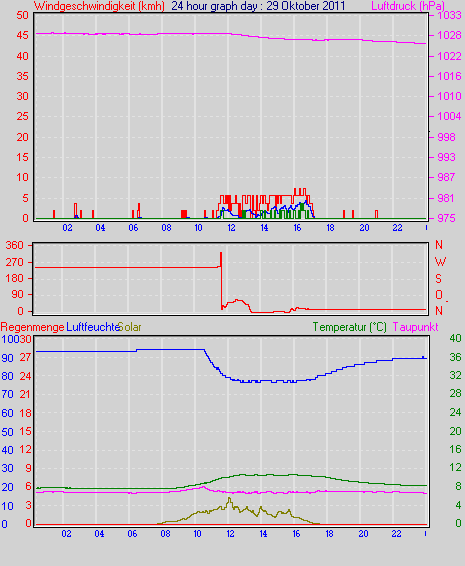Click the compass letter O
Screen dimensions: 465x566
pos(439,295)
